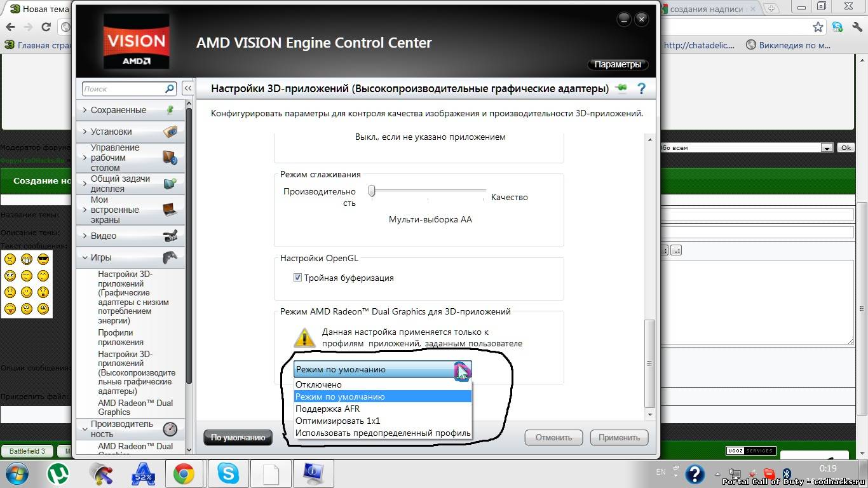The height and width of the screenshot is (488, 868).
Task: Switch to Google Chrome in the taskbar
Action: [x=184, y=474]
